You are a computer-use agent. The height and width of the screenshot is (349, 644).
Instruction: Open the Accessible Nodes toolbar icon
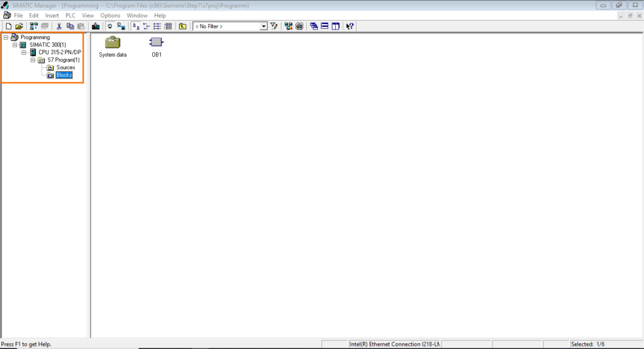click(34, 26)
